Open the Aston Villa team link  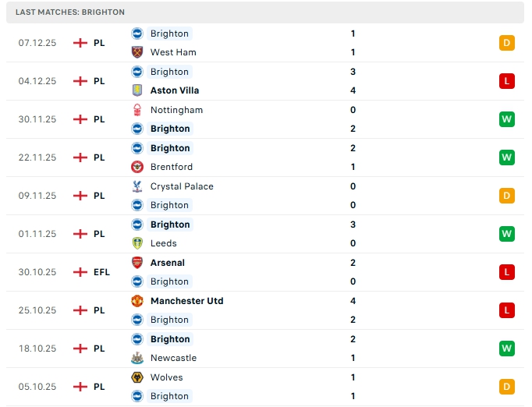(x=175, y=90)
